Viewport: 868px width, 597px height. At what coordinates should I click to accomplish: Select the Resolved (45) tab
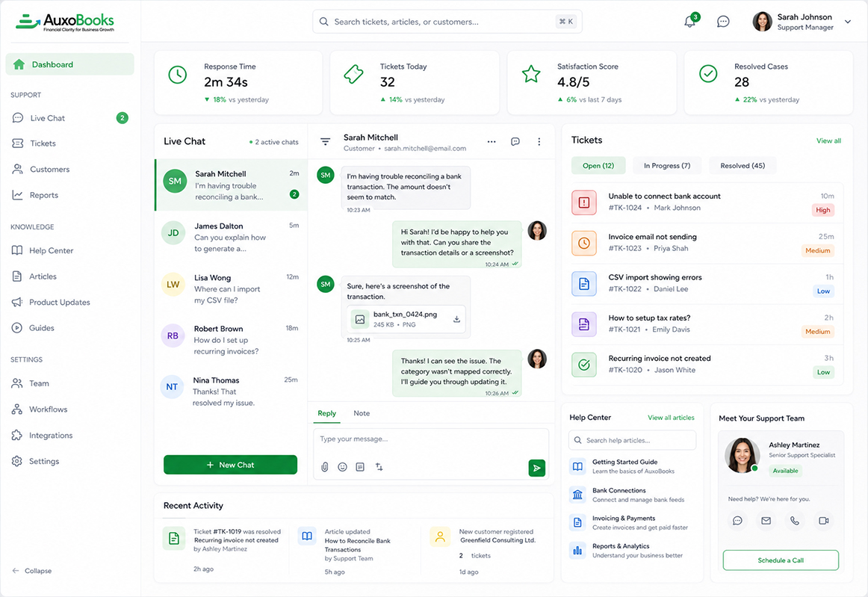pos(743,166)
